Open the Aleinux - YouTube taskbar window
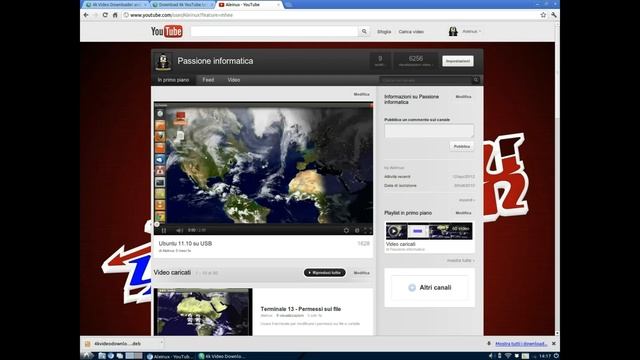 (171, 356)
